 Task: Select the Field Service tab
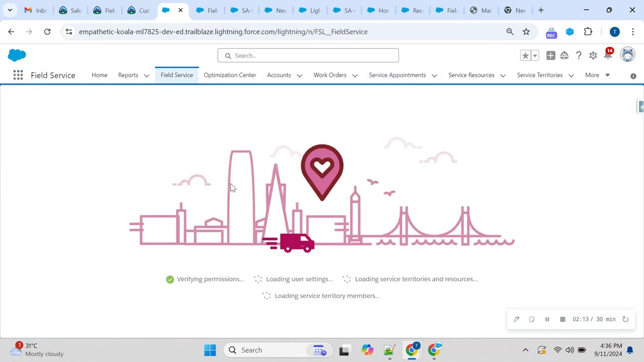[x=177, y=75]
